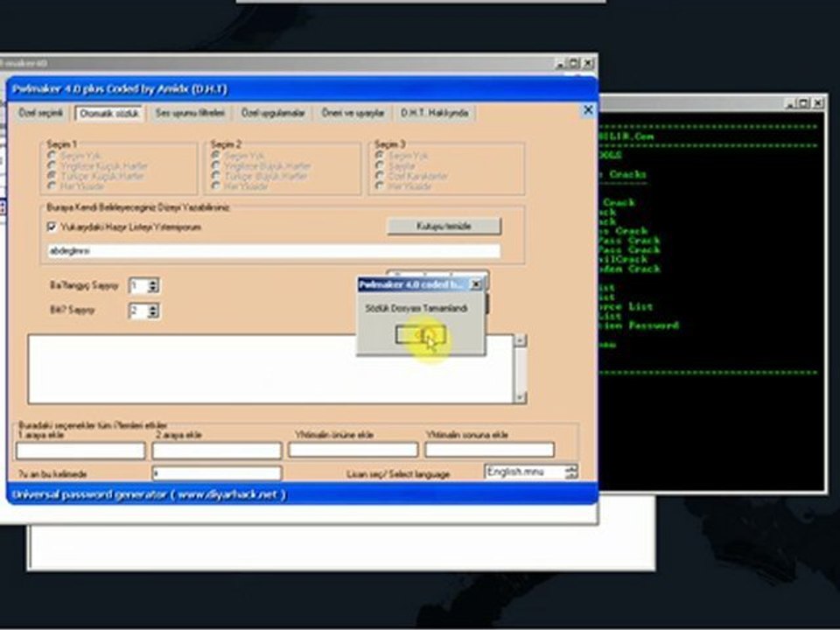840x630 pixels.
Task: Show the D.H.T. Hakkında tab
Action: (x=435, y=113)
